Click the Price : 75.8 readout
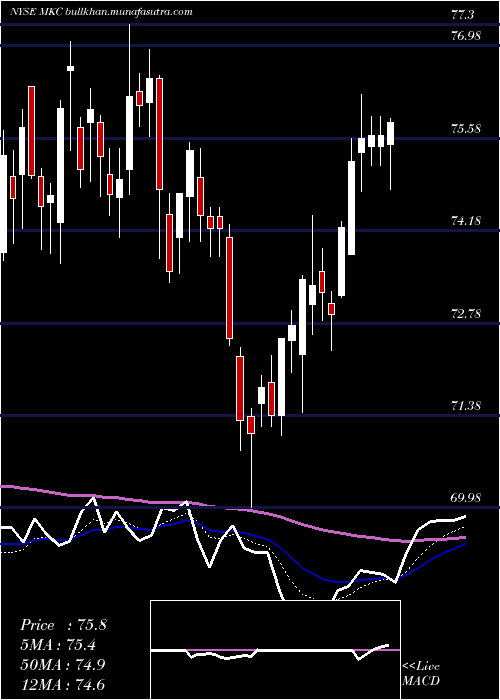Viewport: 500px width, 700px height. 63,625
